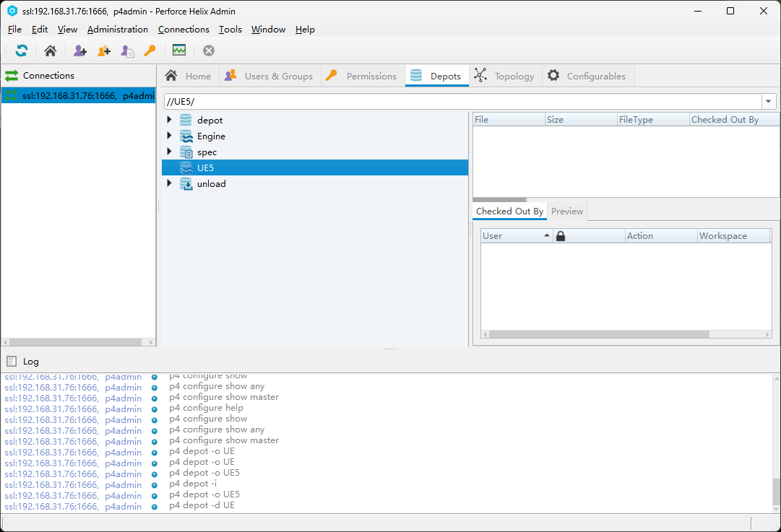Screen dimensions: 781x532
Task: Click the File column header
Action: coord(509,119)
